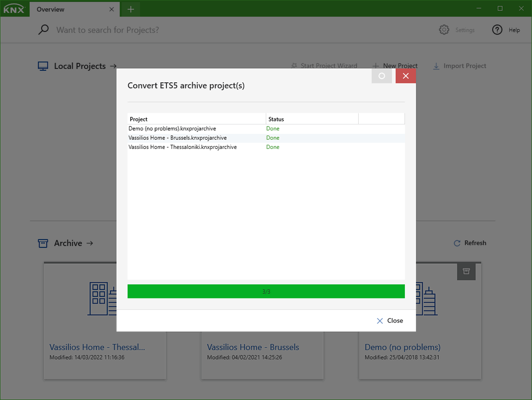Minimize the ETS window

(x=479, y=8)
